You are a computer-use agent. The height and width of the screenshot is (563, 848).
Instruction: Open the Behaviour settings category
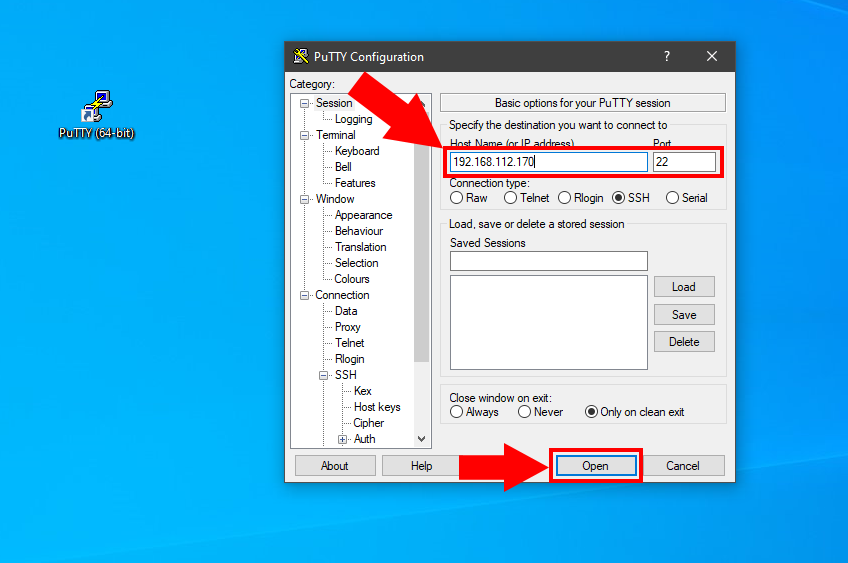[359, 231]
